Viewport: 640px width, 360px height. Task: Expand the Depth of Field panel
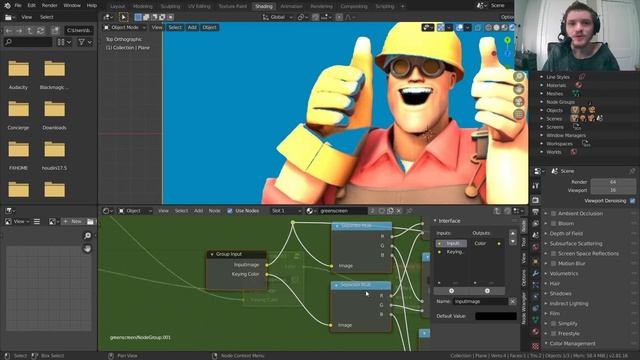click(x=566, y=233)
